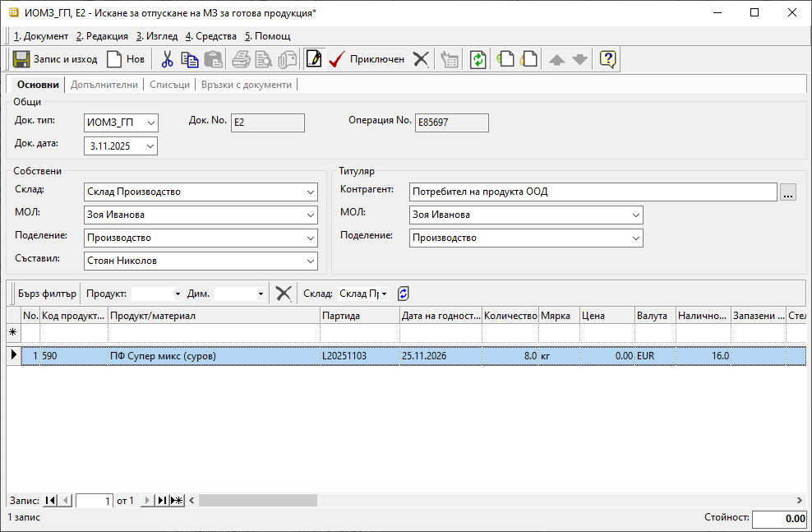Screen dimensions: 812x532
Task: Open Help with the question mark icon
Action: click(x=607, y=59)
